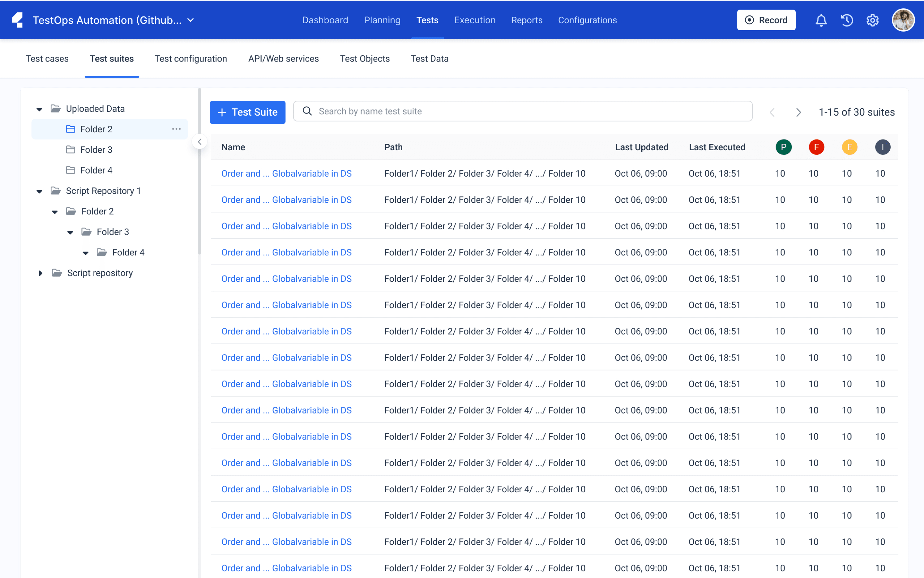Switch to the Test suites tab
924x578 pixels.
pos(112,58)
